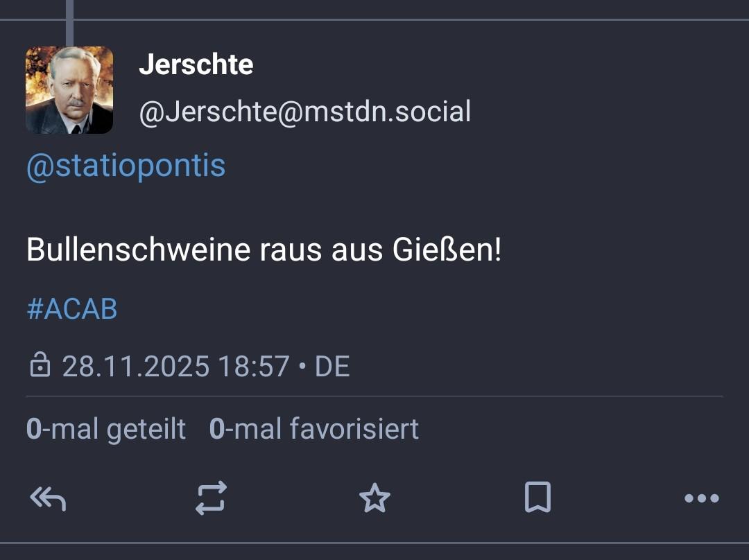Open the @Jerschte@mstdn.social handle

pos(304,111)
